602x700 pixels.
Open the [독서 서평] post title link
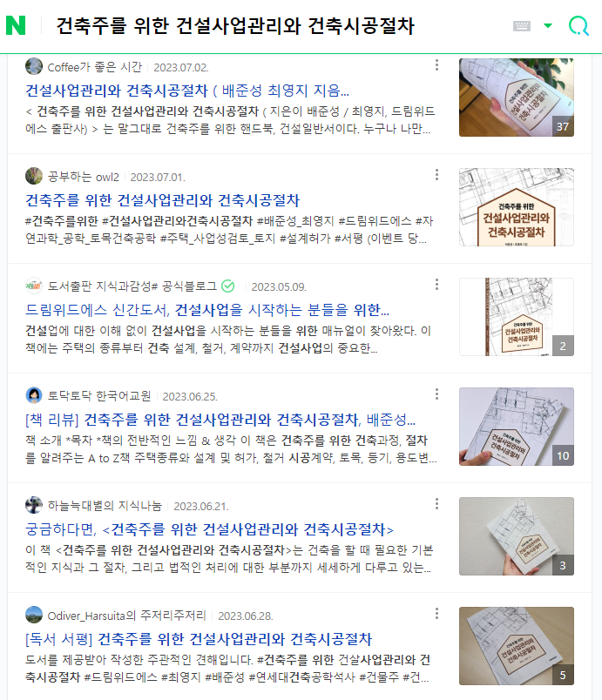(199, 639)
